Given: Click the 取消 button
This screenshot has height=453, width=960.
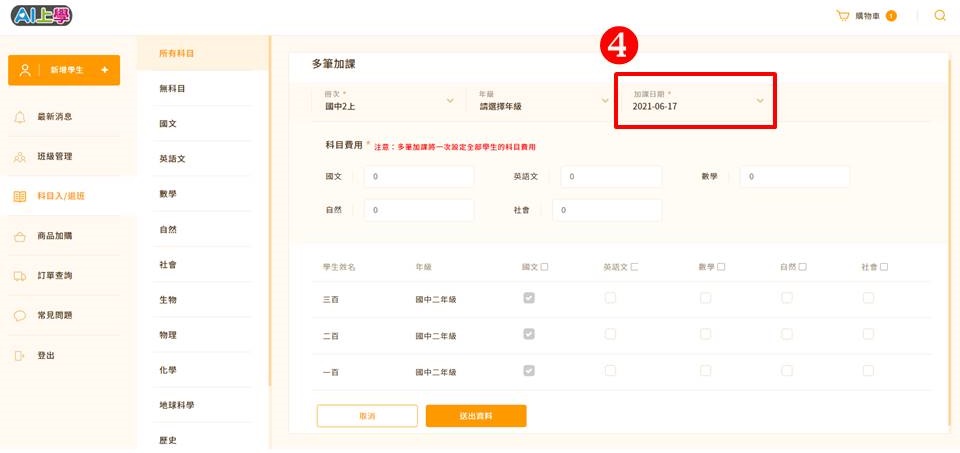Looking at the screenshot, I should tap(367, 416).
